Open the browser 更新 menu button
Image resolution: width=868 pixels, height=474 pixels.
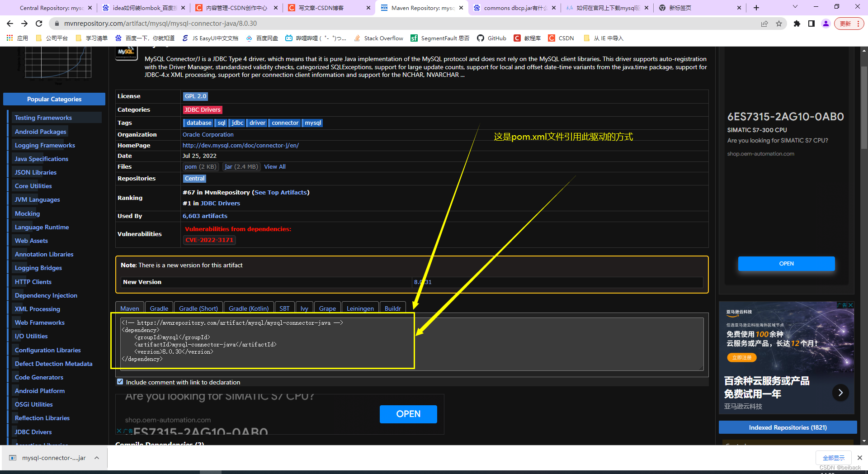(849, 24)
